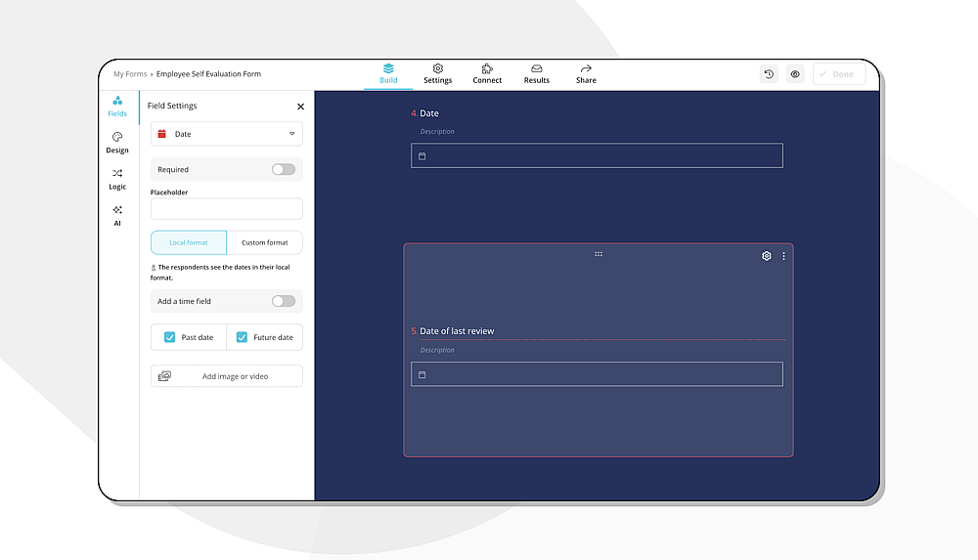978x560 pixels.
Task: Click Add image or video button
Action: point(227,376)
